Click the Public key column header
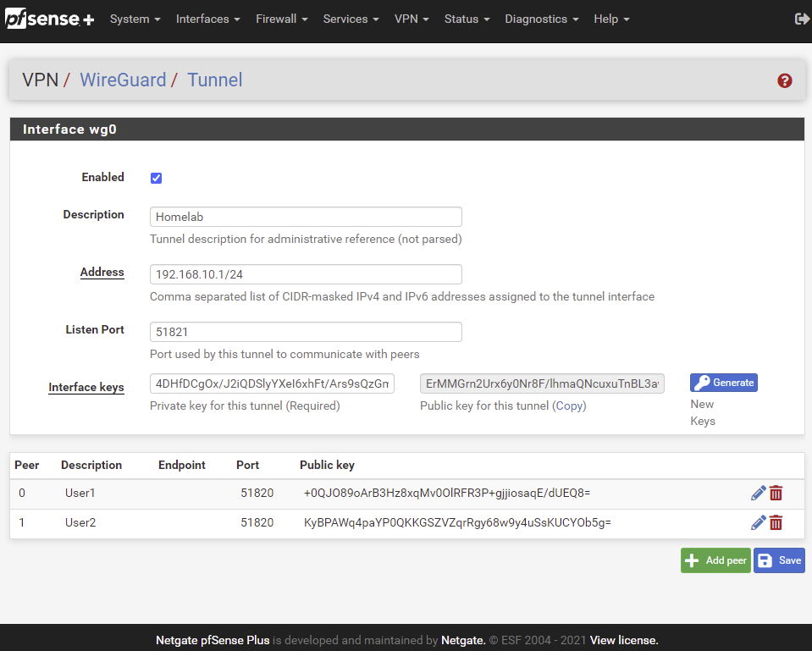The height and width of the screenshot is (651, 812). 327,465
